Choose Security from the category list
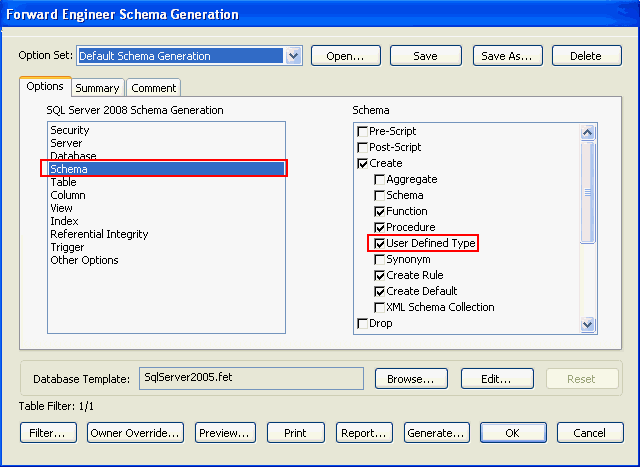 pos(70,130)
